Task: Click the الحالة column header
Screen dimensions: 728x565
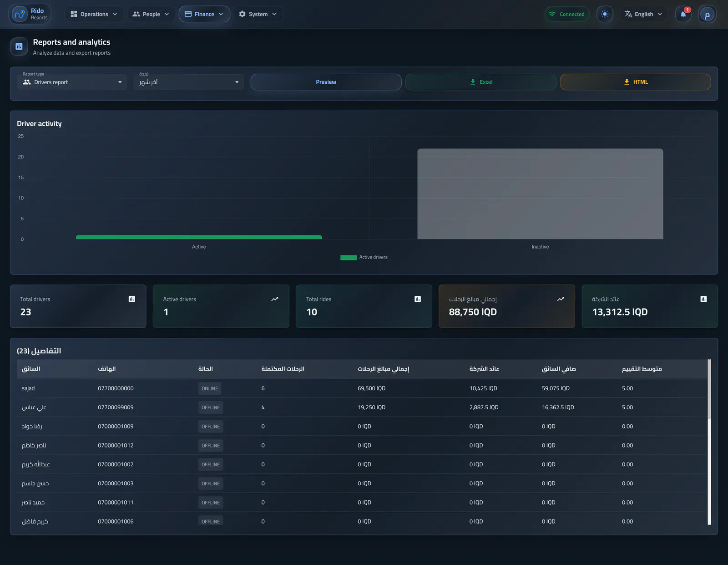Action: pos(206,369)
